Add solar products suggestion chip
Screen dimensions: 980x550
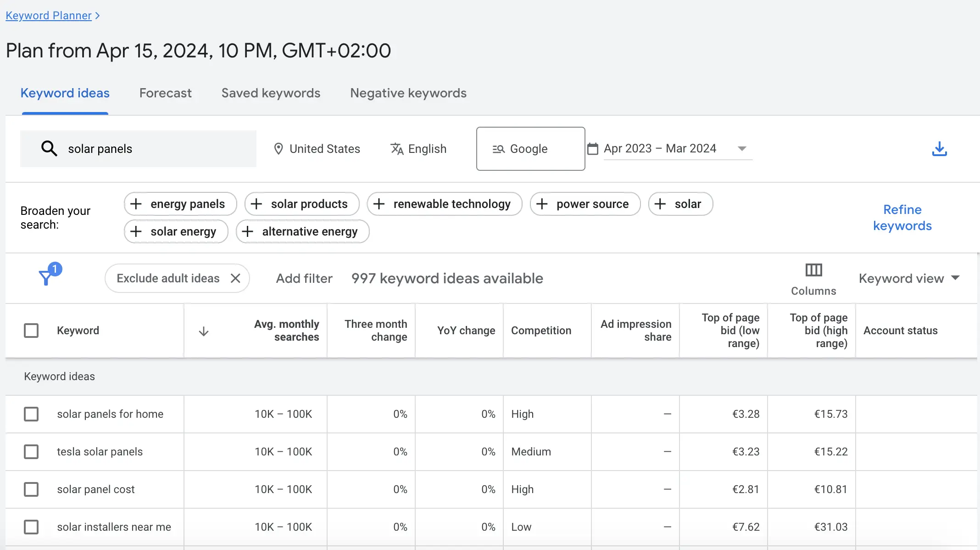[302, 204]
